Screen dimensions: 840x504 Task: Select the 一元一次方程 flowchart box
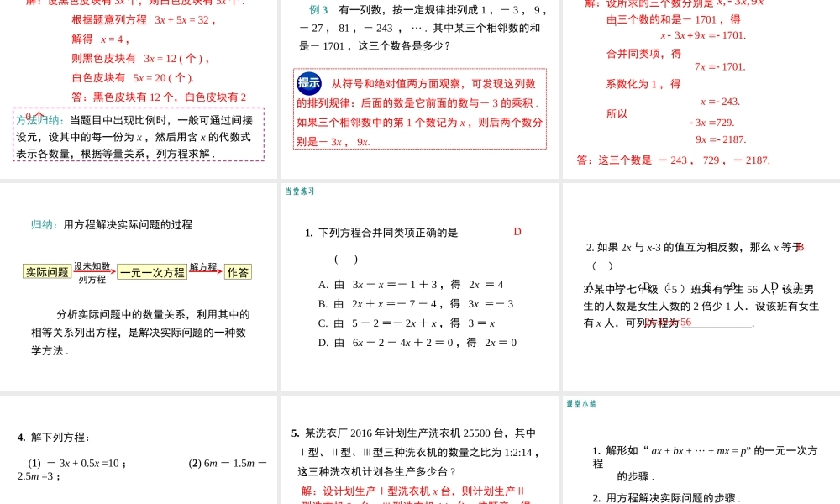click(152, 273)
